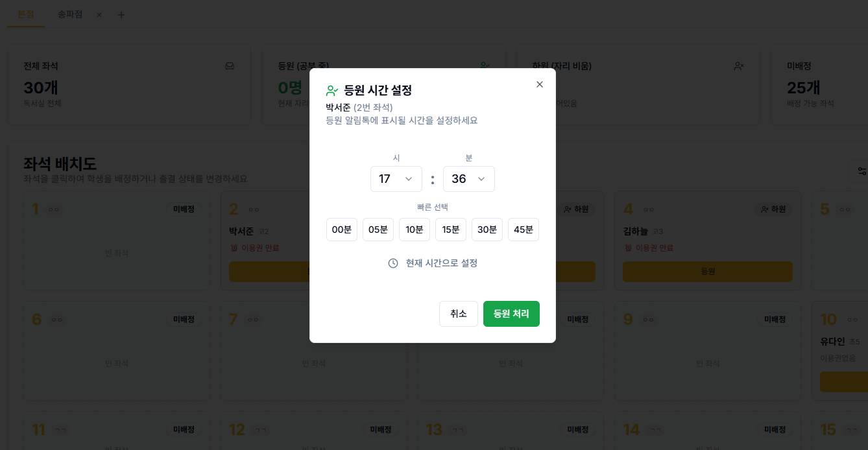
Task: Click the person-check icon on the 등원 card
Action: (483, 65)
